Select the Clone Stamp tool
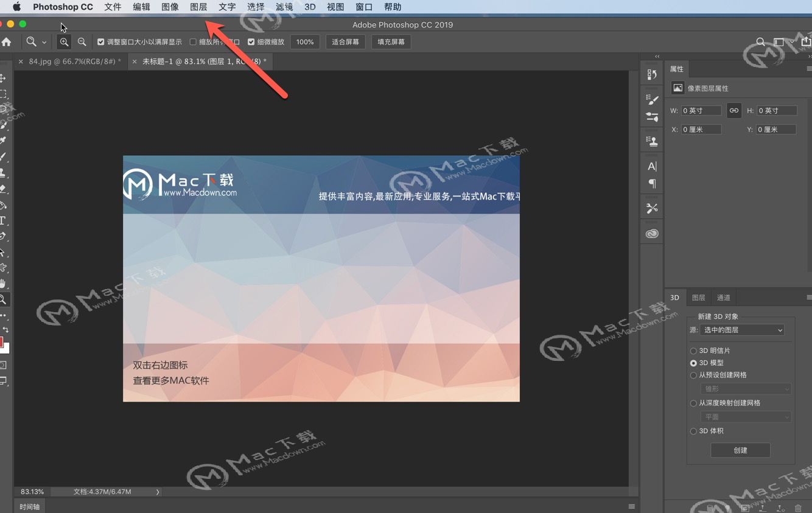812x513 pixels. (x=2, y=173)
